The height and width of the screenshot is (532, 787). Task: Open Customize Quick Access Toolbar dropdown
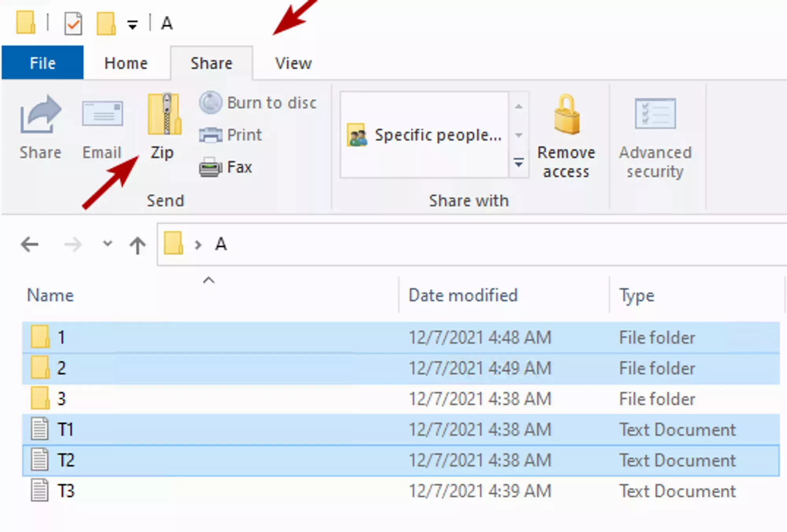(133, 25)
